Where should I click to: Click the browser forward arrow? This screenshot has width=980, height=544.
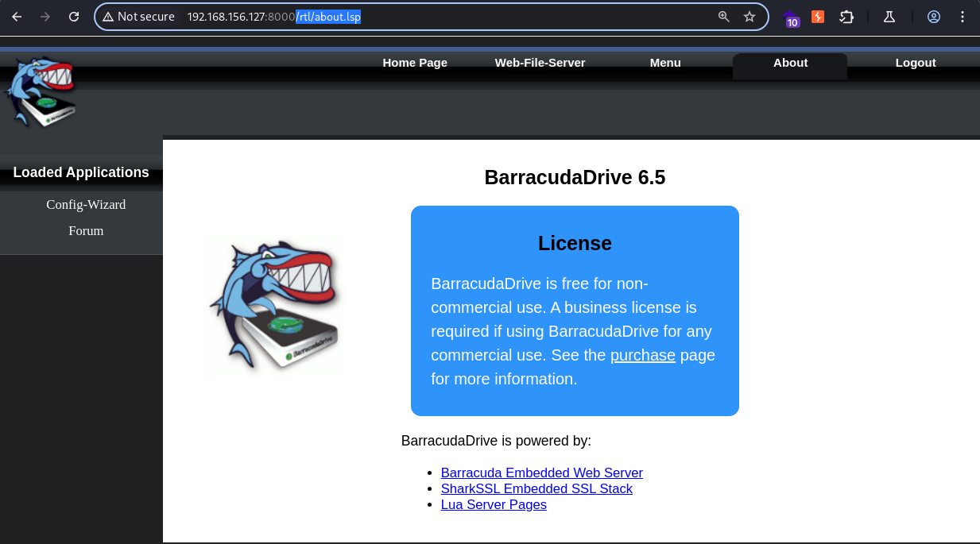click(45, 17)
